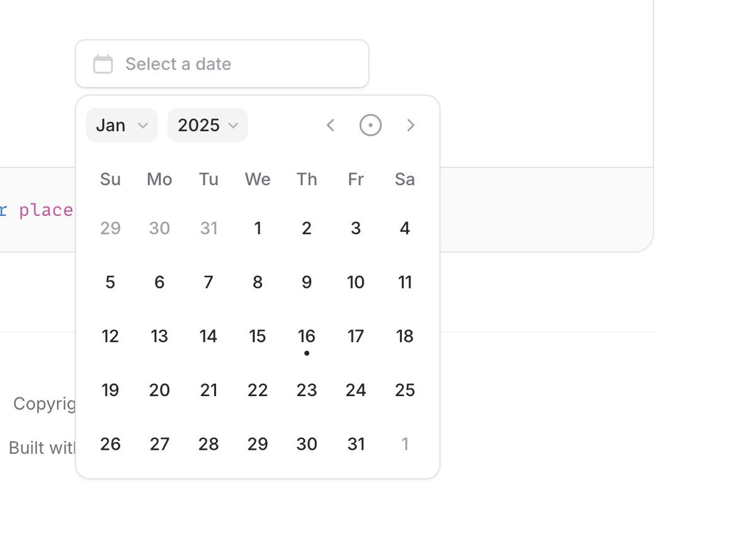Go to previous month arrow
Screen dimensions: 756x558
[330, 125]
